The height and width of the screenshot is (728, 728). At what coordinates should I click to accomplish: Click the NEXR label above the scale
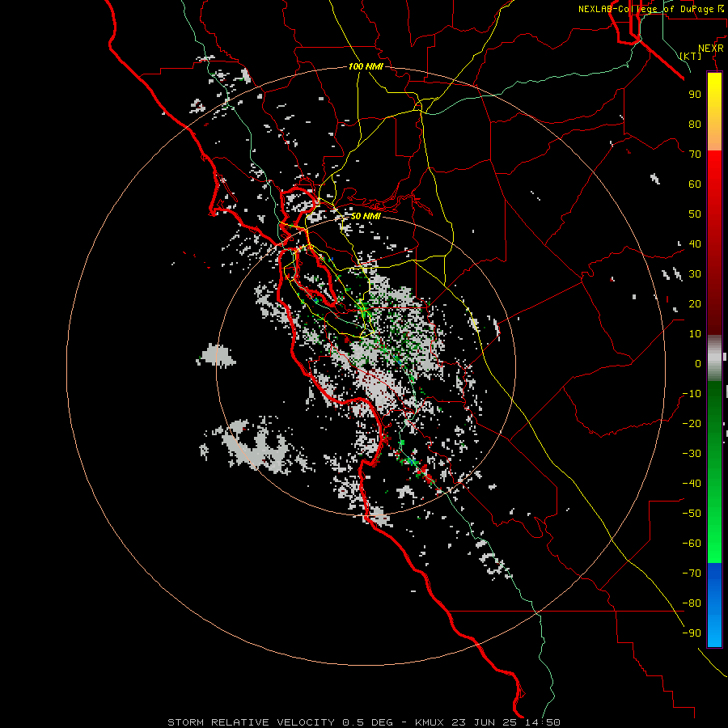click(711, 49)
